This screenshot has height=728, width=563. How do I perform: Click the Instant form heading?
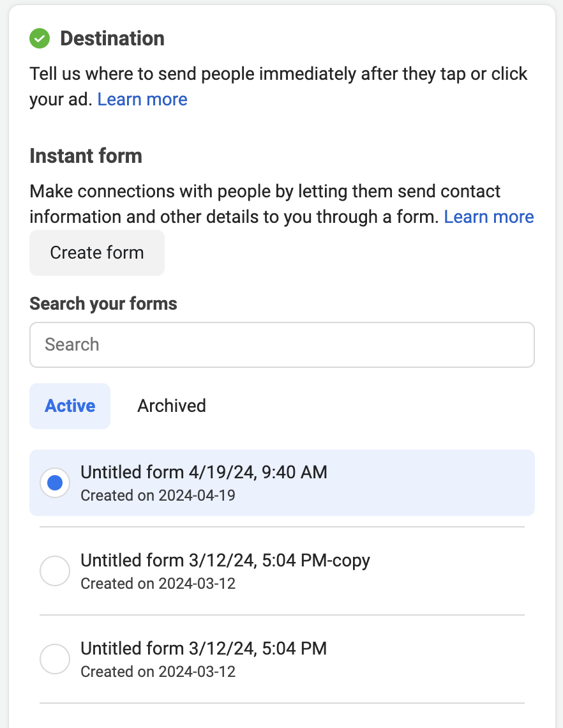pyautogui.click(x=86, y=156)
